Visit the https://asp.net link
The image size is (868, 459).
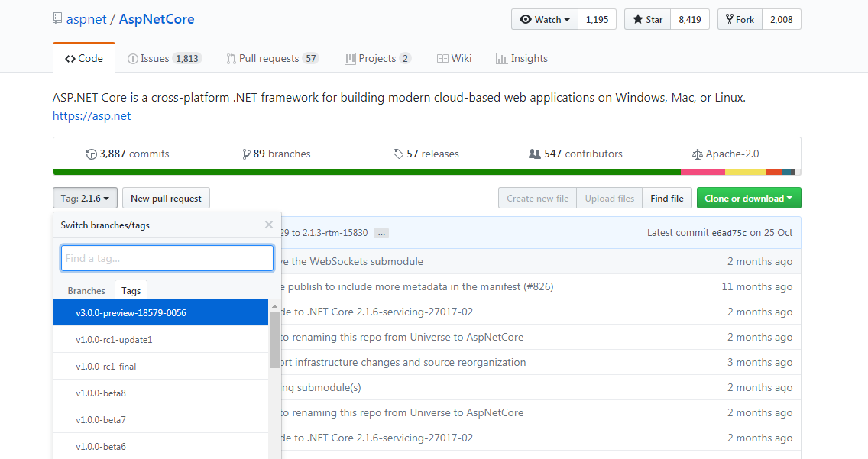click(92, 115)
